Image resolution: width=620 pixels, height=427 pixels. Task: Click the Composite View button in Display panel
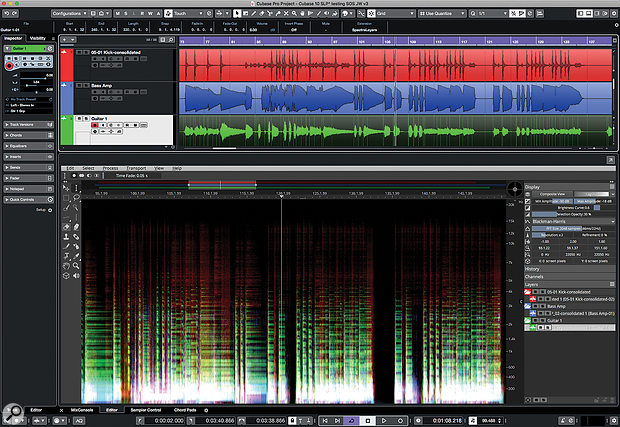(x=552, y=194)
